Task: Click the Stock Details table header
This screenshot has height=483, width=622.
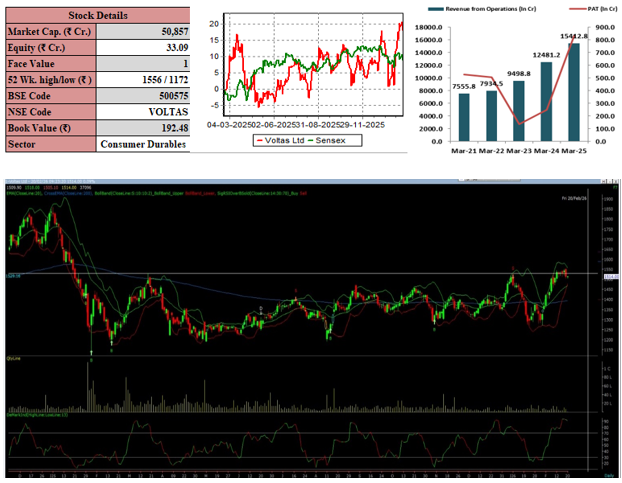Action: 97,16
